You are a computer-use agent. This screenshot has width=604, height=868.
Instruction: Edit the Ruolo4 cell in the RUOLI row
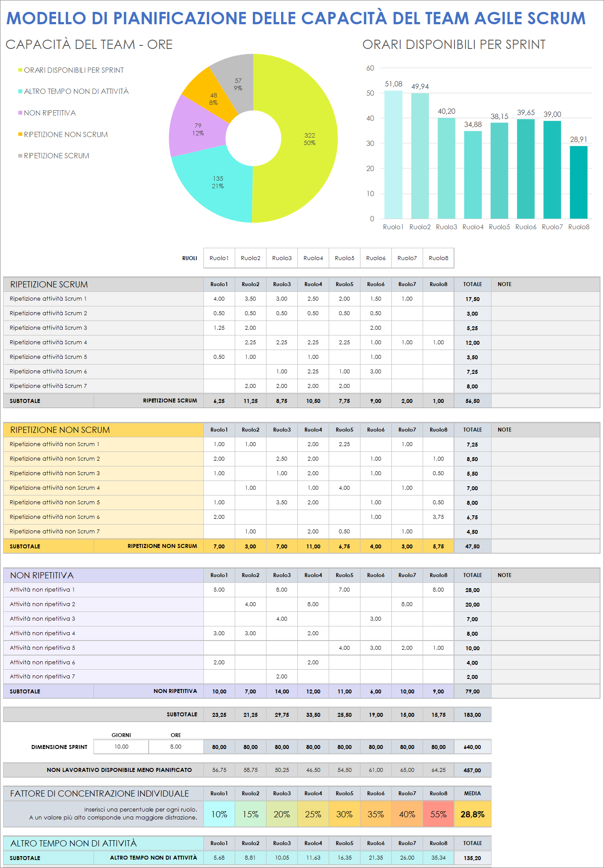click(x=313, y=258)
